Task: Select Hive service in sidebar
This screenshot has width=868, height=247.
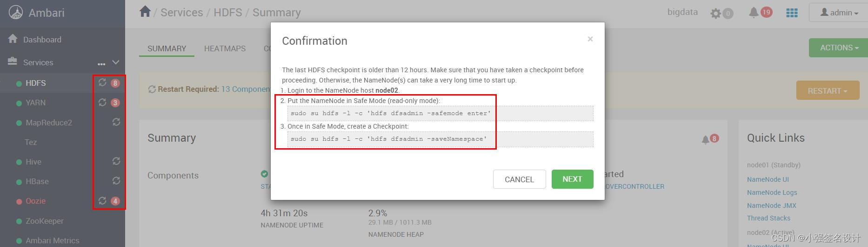Action: coord(33,162)
